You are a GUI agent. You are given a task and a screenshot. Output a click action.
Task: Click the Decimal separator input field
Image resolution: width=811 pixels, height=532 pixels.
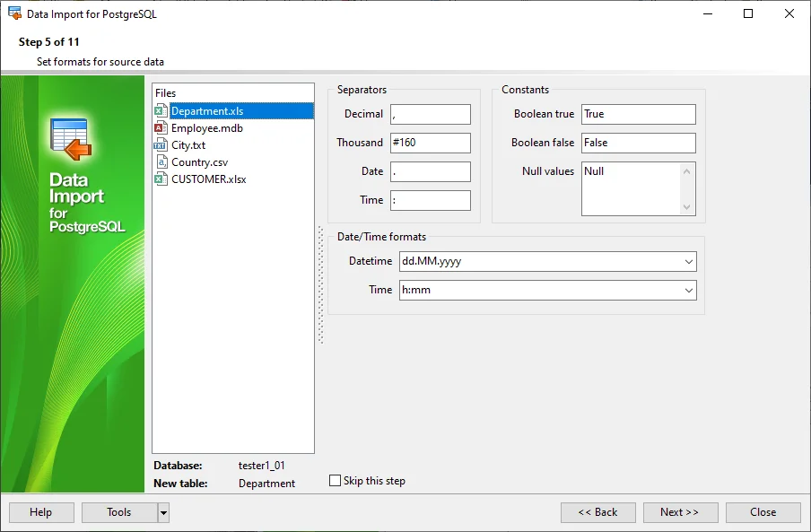[430, 114]
